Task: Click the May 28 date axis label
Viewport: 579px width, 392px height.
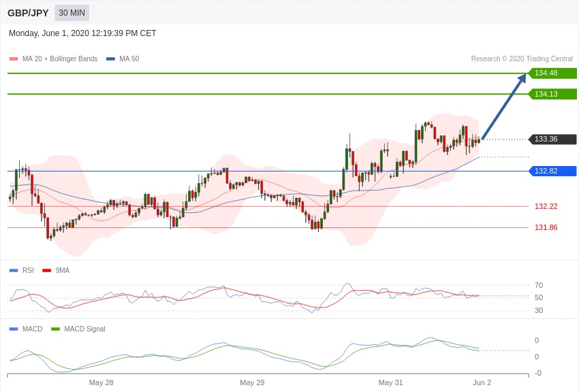Action: (101, 382)
